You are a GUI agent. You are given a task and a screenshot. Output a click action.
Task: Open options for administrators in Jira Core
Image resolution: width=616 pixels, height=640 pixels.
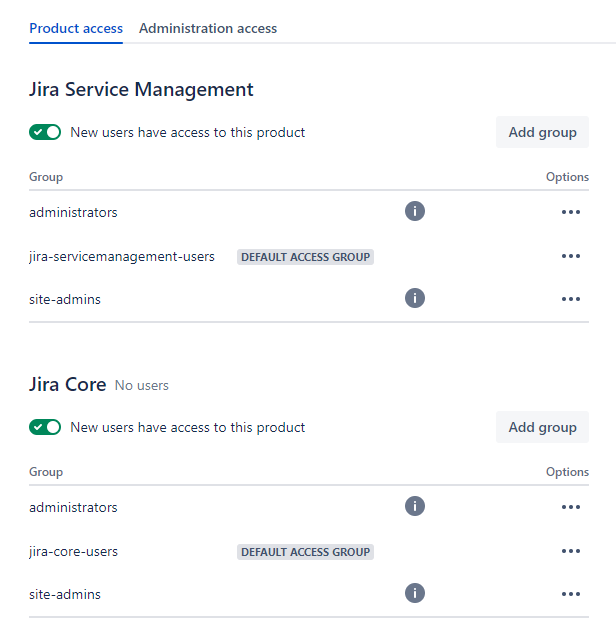pyautogui.click(x=571, y=507)
